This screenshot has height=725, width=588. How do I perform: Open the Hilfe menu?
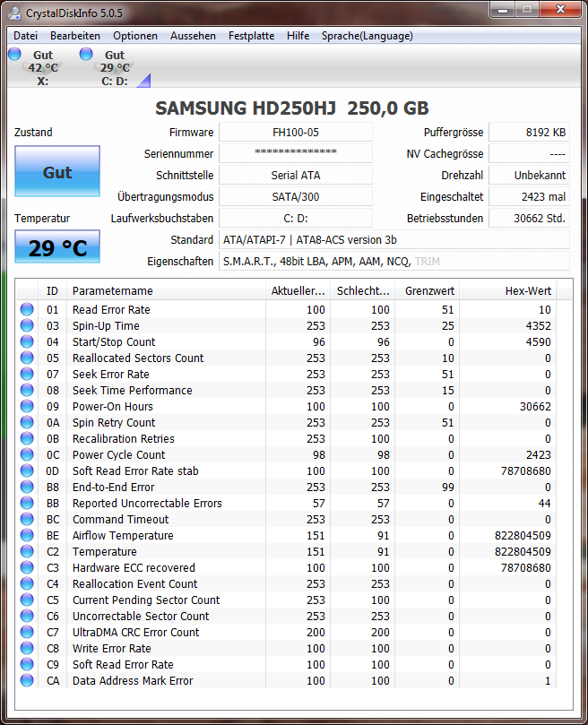[298, 36]
